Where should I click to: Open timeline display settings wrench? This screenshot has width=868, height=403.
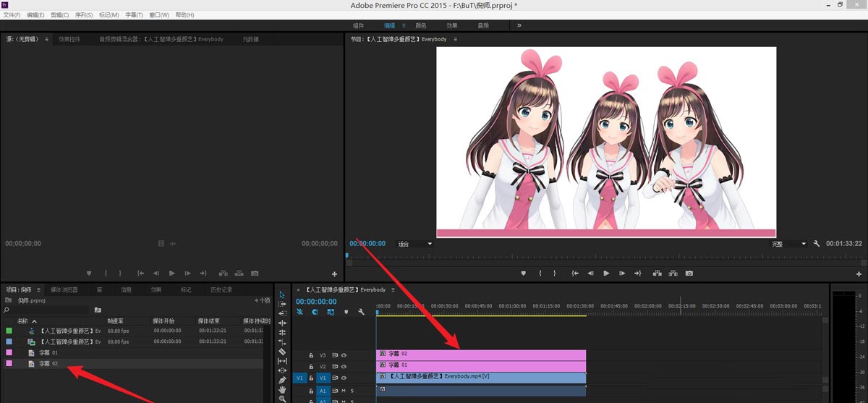(x=360, y=312)
